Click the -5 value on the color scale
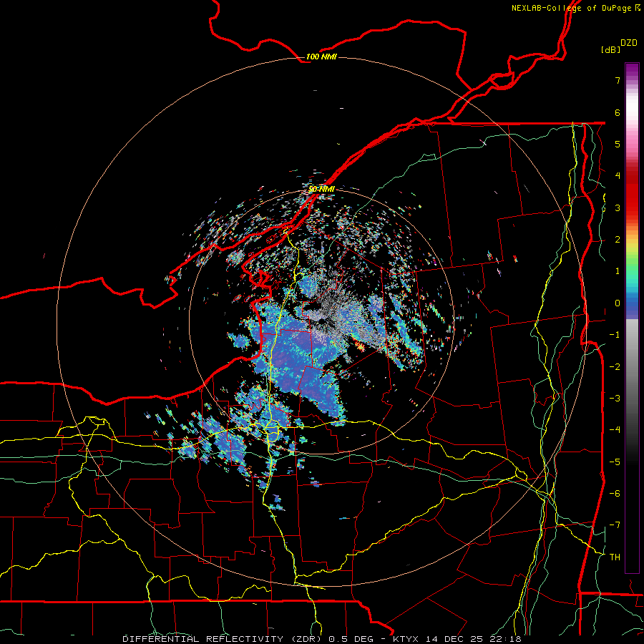Image resolution: width=644 pixels, height=644 pixels. [x=615, y=462]
